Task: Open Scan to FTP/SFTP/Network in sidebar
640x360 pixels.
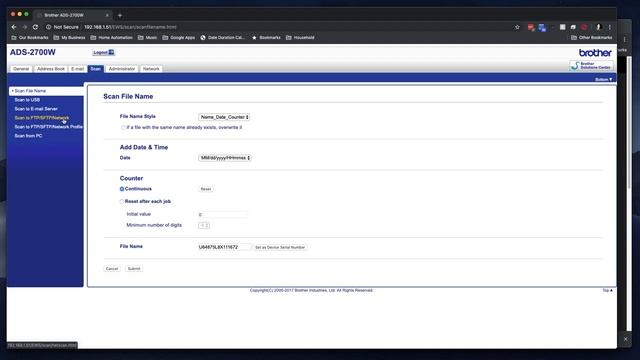Action: pyautogui.click(x=42, y=118)
